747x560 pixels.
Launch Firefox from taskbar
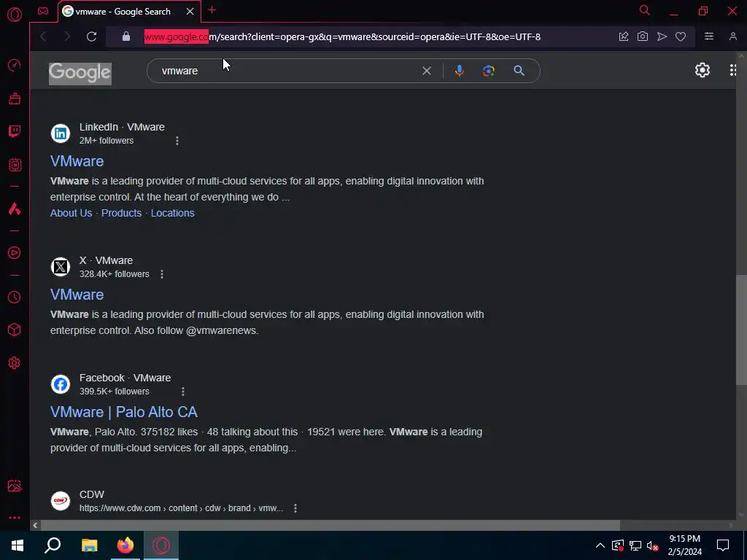(125, 545)
